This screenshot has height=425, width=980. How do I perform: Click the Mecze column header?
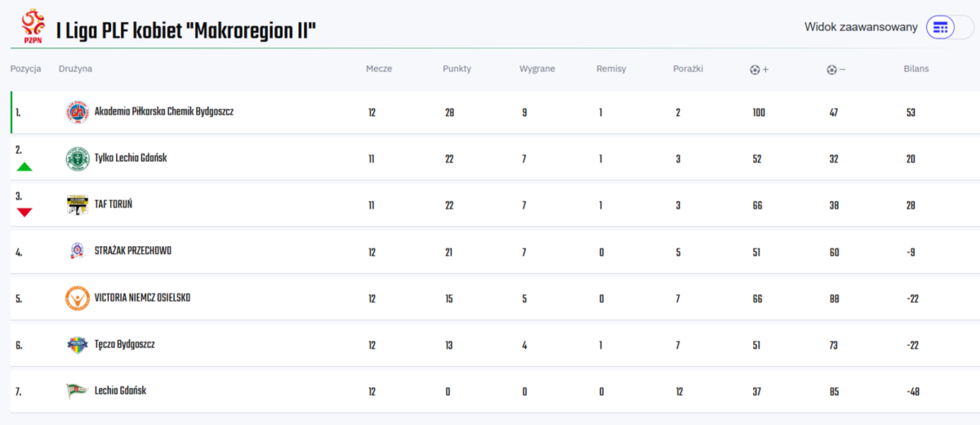coord(379,69)
